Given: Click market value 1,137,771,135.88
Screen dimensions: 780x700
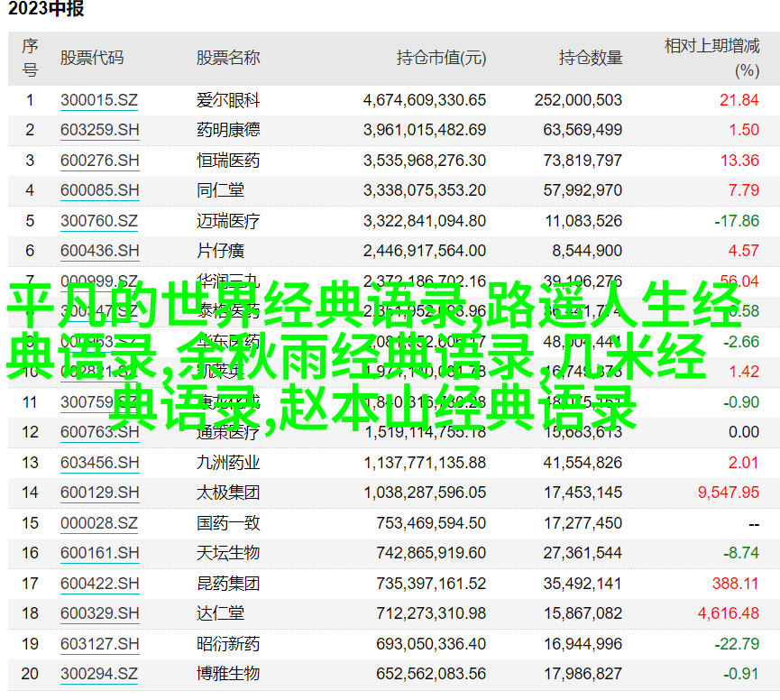Looking at the screenshot, I should tap(425, 462).
